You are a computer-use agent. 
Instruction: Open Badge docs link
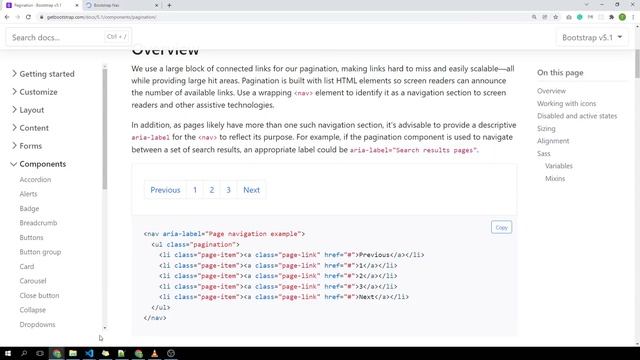click(29, 209)
